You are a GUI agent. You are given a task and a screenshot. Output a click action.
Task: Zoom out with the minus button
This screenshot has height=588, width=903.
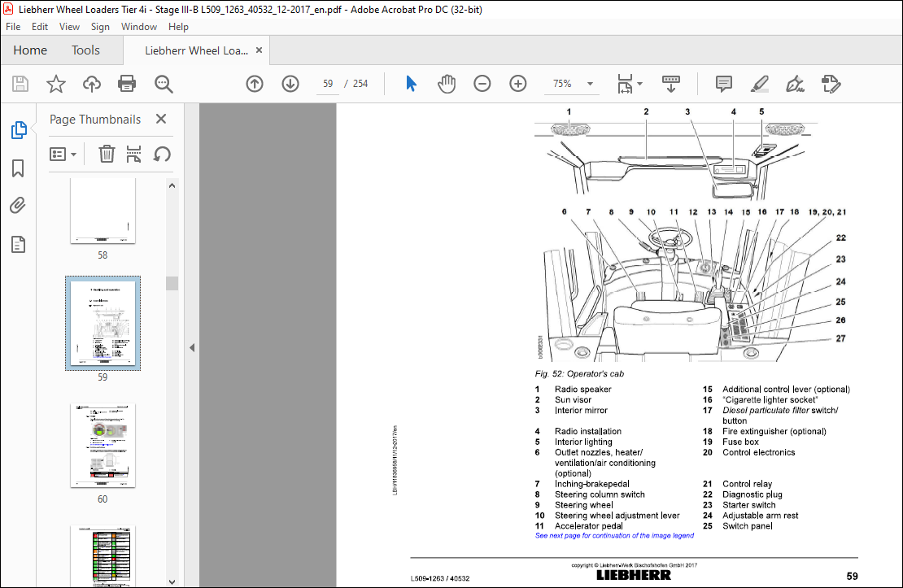pos(482,84)
